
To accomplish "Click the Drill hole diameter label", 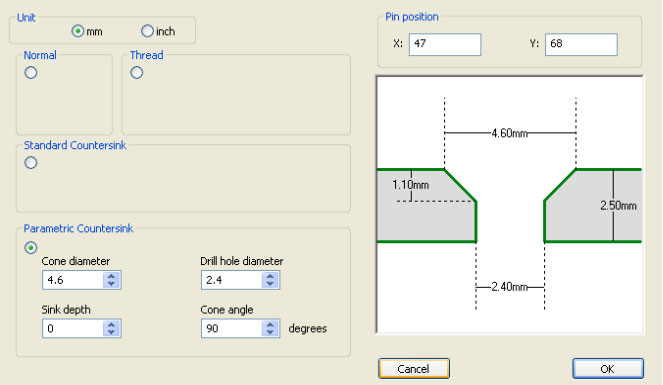I will 242,261.
